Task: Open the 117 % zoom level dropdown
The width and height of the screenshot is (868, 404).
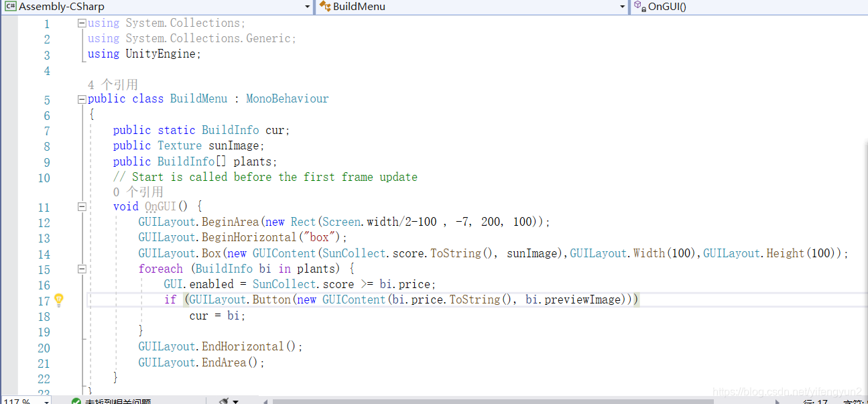Action: tap(25, 401)
